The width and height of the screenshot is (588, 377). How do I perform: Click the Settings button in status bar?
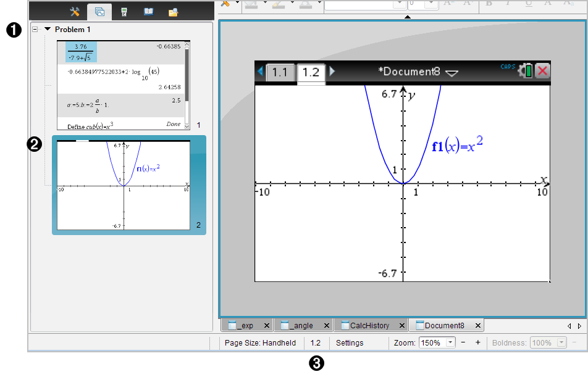tap(350, 342)
